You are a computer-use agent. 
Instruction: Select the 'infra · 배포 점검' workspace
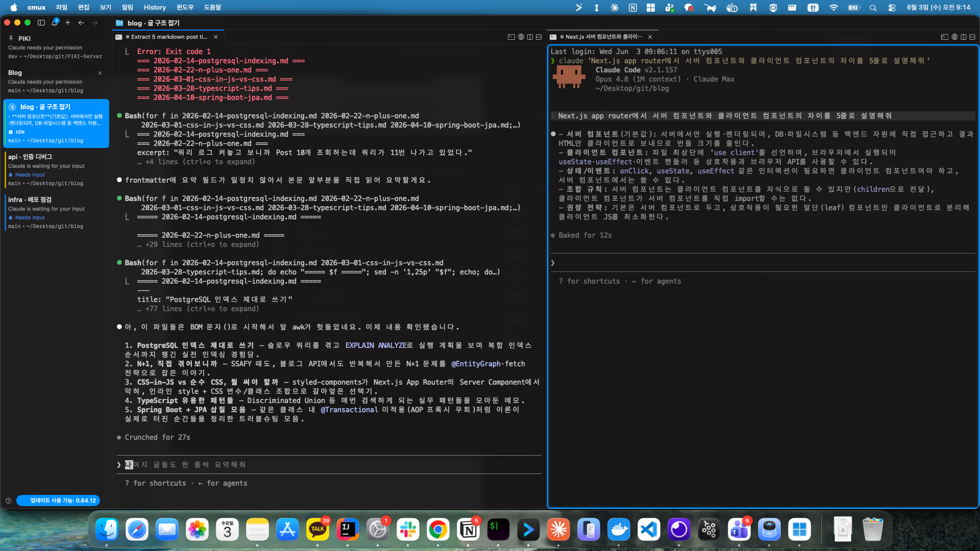tap(56, 213)
